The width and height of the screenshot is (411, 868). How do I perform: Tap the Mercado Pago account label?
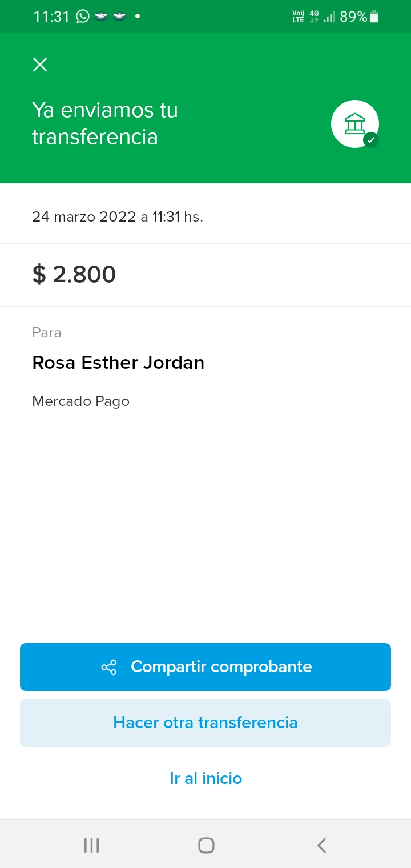(81, 401)
